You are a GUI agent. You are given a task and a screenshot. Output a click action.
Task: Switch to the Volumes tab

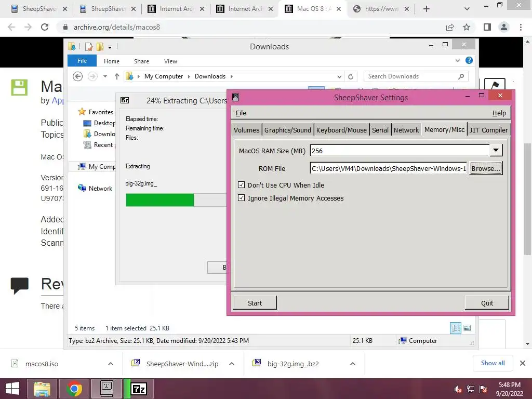tap(247, 130)
